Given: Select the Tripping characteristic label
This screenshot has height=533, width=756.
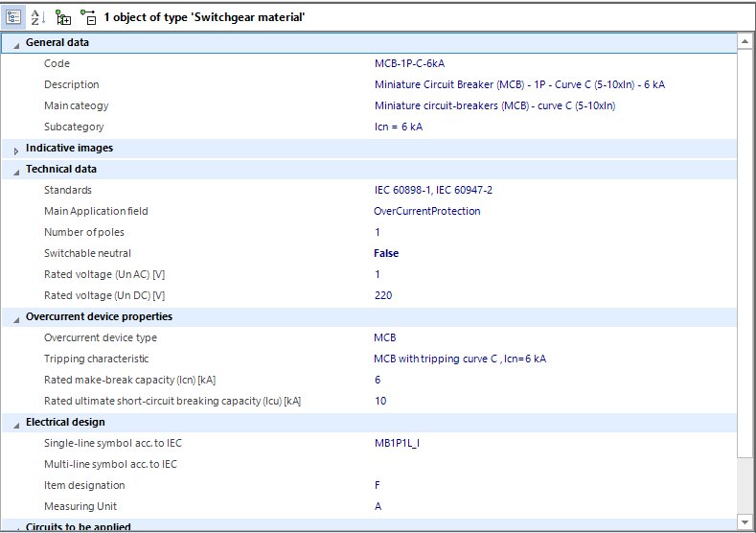Looking at the screenshot, I should coord(96,359).
